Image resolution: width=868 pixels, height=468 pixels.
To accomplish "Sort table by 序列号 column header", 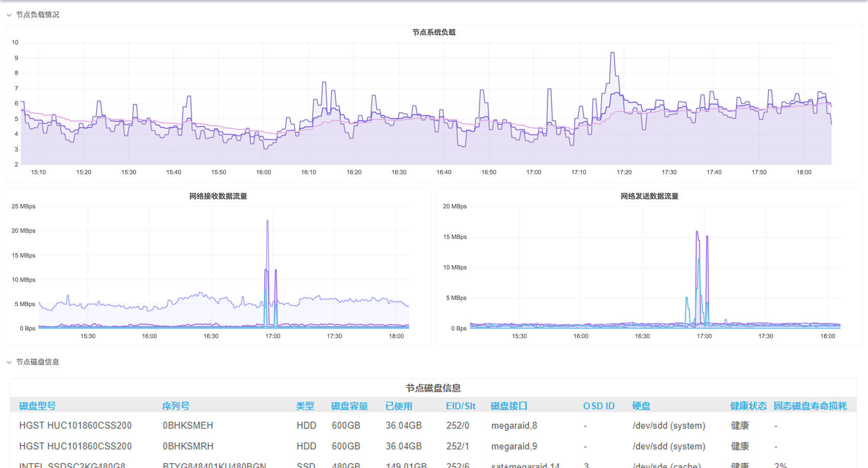I will pos(176,406).
